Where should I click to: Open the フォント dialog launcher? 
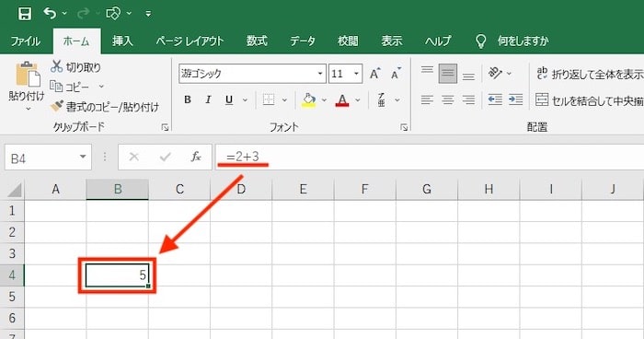404,127
